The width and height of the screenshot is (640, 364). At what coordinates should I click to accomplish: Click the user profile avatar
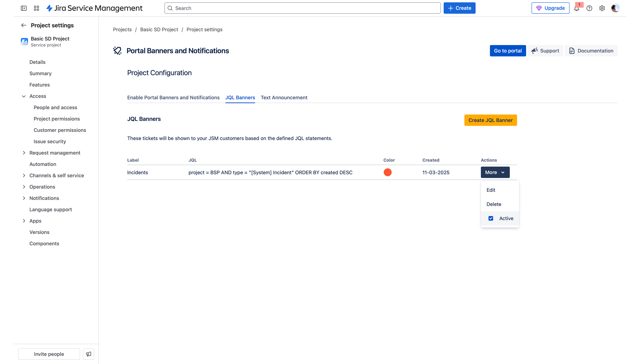click(615, 8)
